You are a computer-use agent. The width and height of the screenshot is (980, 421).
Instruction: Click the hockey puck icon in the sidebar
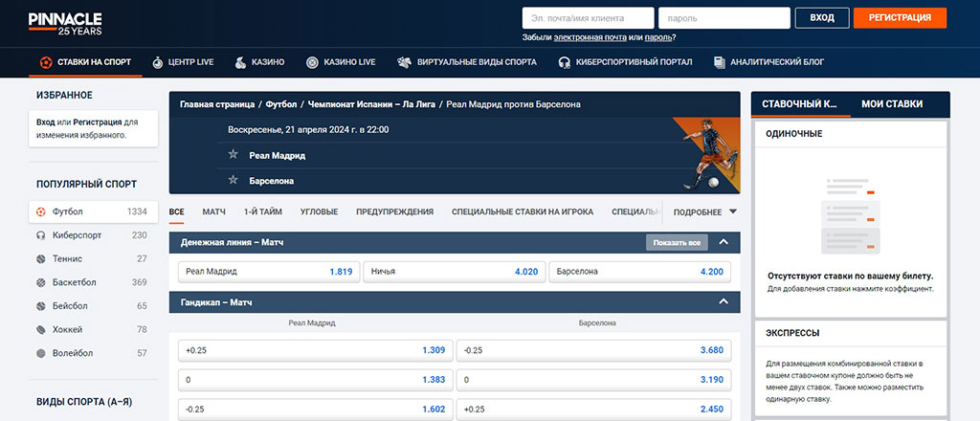(x=41, y=329)
